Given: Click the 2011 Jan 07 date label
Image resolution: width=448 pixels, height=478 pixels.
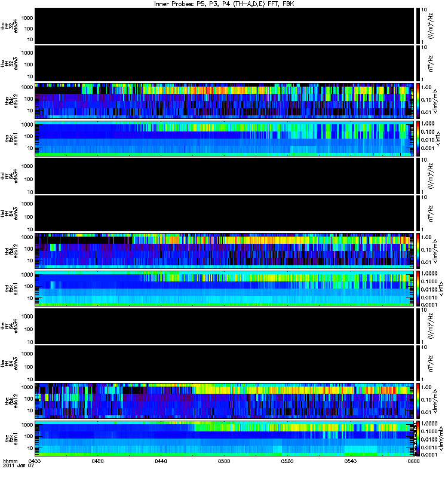Looking at the screenshot, I should [x=19, y=466].
